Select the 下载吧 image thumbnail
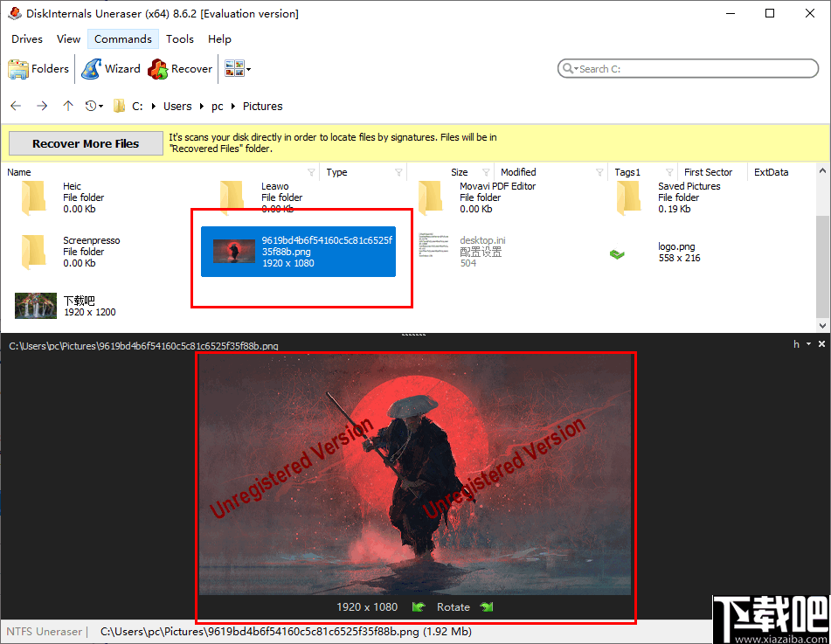 click(x=36, y=306)
